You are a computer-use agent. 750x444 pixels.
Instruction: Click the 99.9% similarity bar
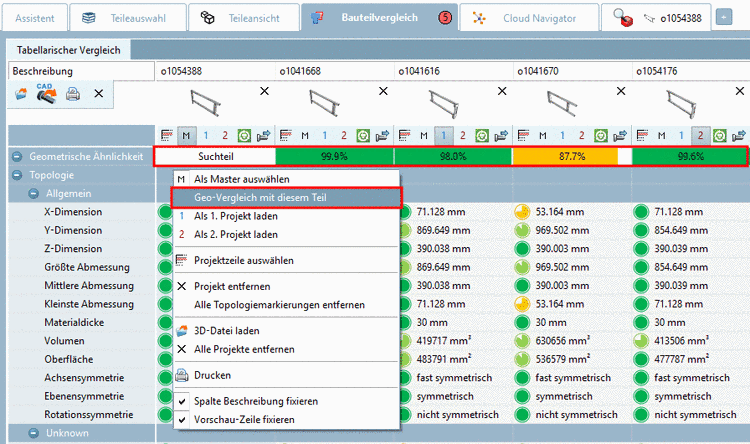(334, 156)
